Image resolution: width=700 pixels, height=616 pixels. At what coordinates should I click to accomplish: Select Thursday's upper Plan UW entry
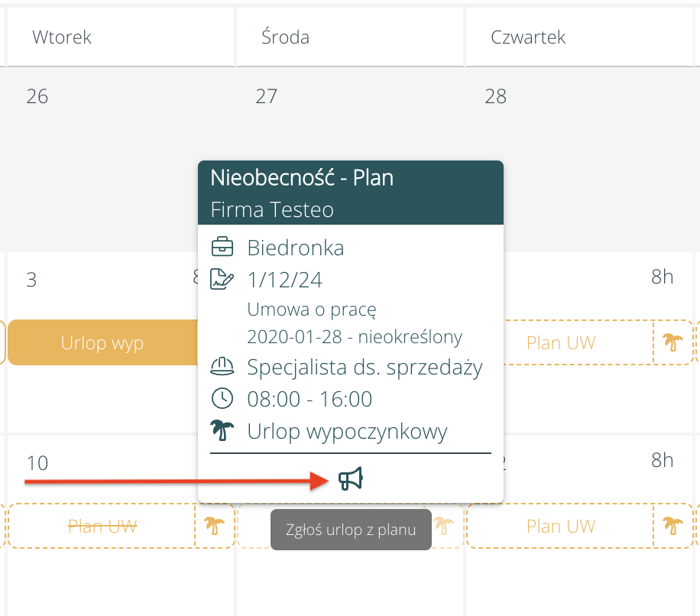pos(561,342)
